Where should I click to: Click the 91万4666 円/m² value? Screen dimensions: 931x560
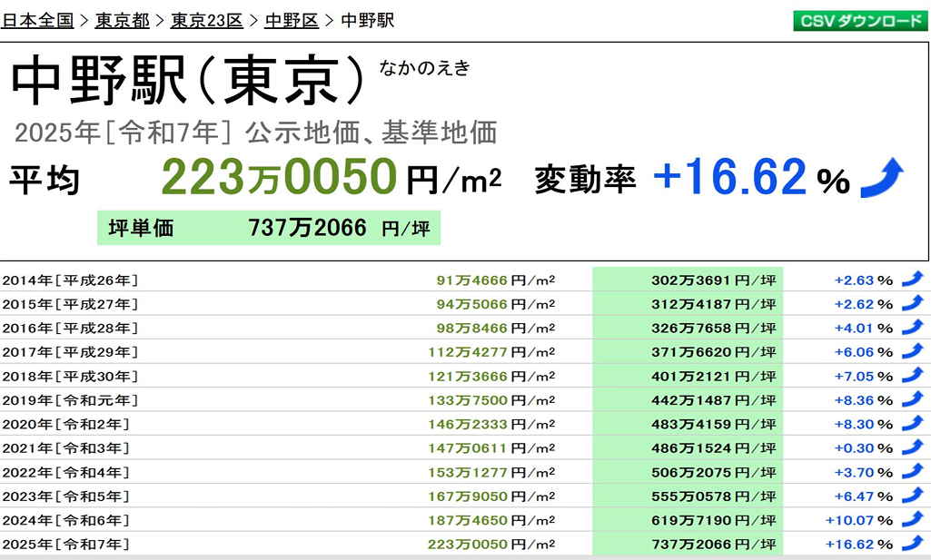(496, 280)
